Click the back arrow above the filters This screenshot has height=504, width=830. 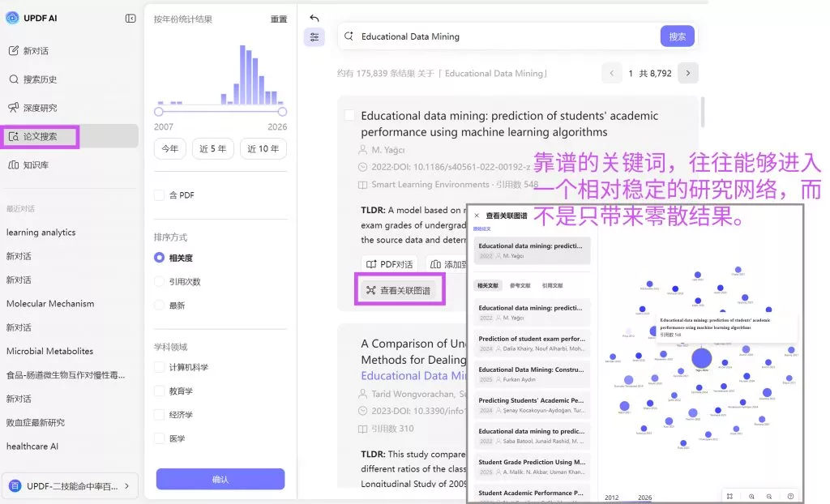[314, 16]
